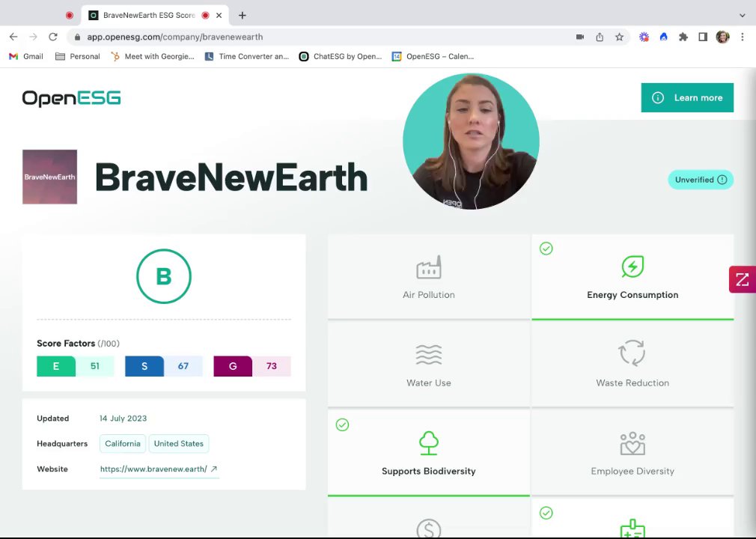Click the Supports Biodiversity green checkmark

[x=342, y=424]
